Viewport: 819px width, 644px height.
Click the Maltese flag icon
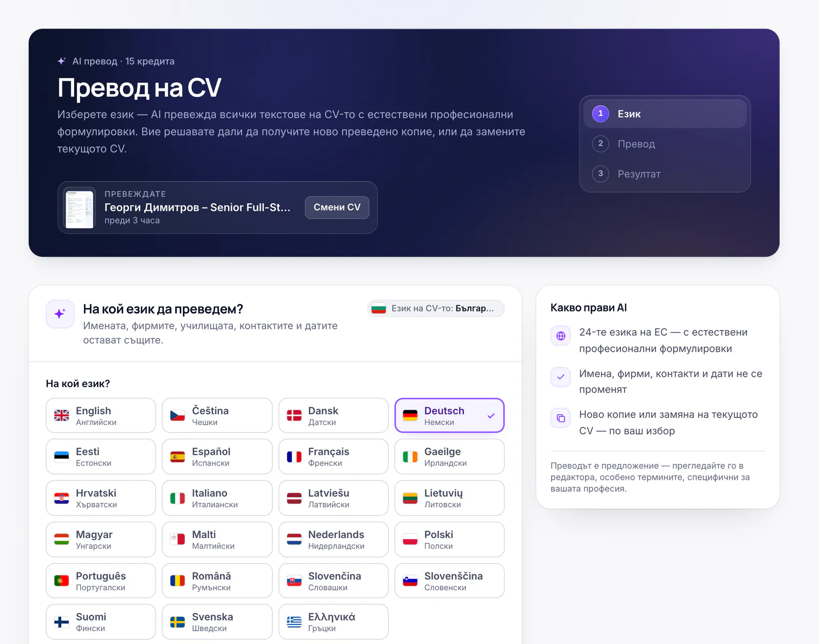tap(178, 540)
